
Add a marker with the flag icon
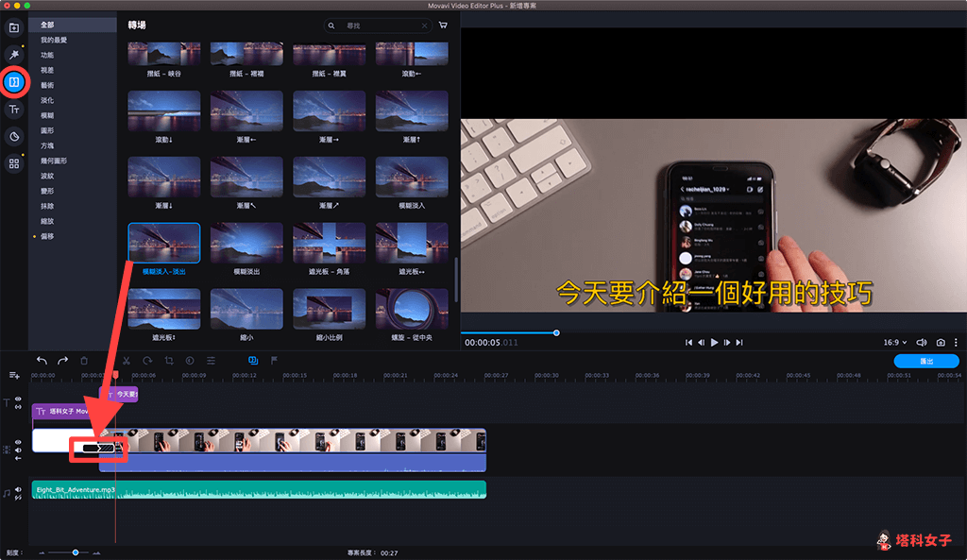273,361
